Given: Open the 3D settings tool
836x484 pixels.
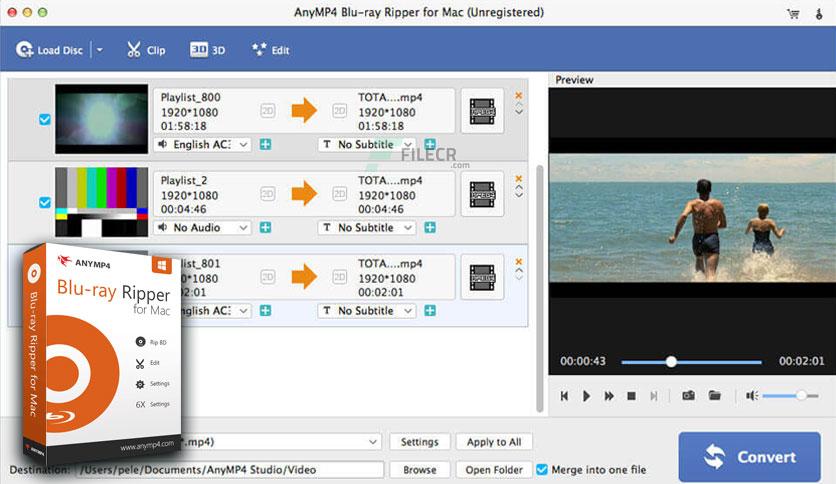Looking at the screenshot, I should coord(207,49).
